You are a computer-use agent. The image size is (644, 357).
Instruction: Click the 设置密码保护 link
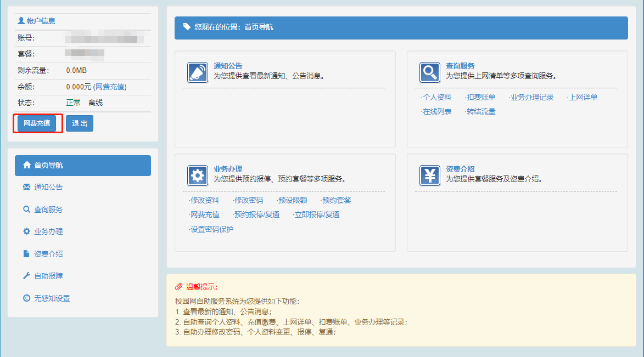tap(211, 229)
